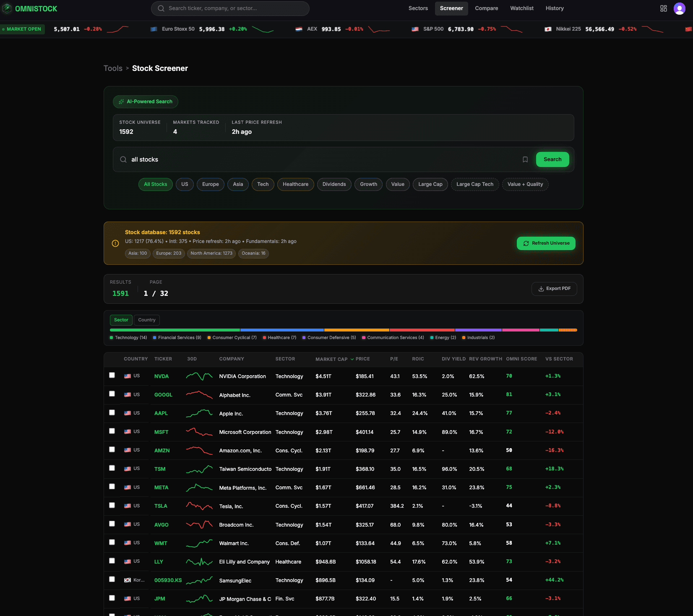Bookmark the current search using the bookmark icon

[525, 159]
